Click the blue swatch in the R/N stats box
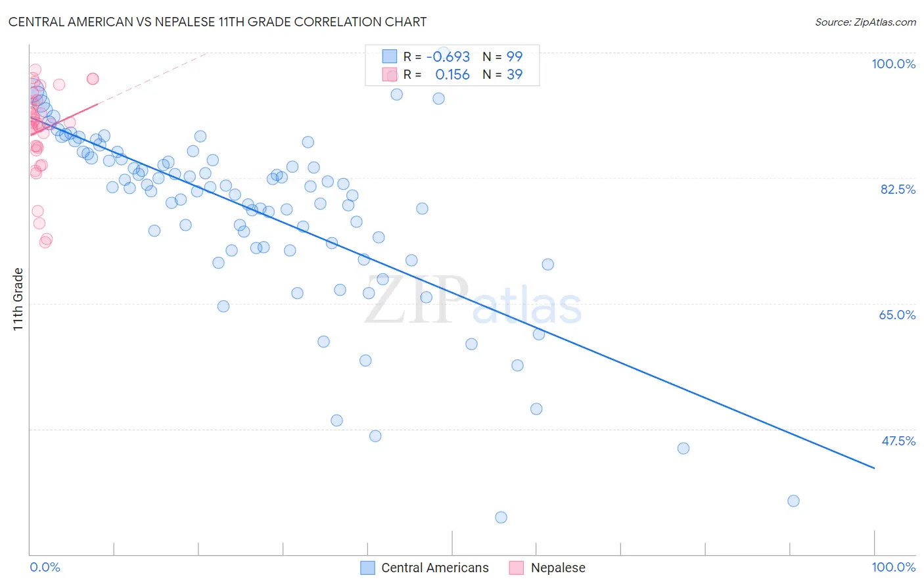 click(x=390, y=56)
